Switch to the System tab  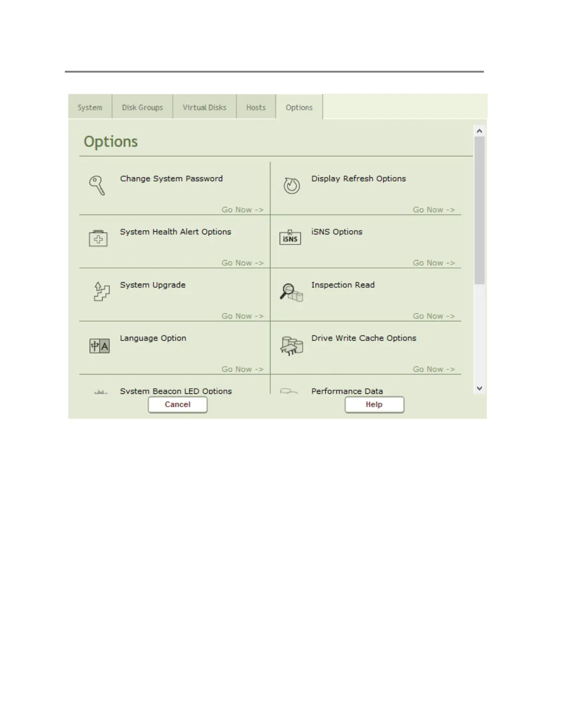(90, 107)
